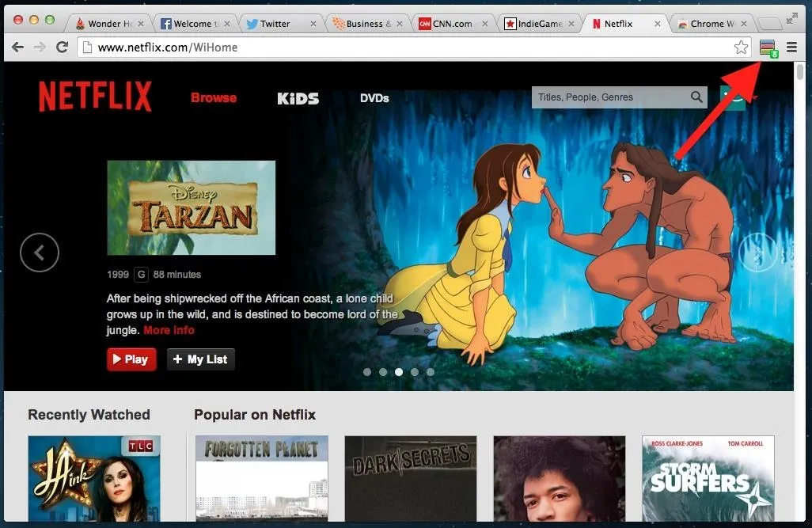Open More Info link for Tarzan
This screenshot has height=528, width=812.
(x=169, y=330)
